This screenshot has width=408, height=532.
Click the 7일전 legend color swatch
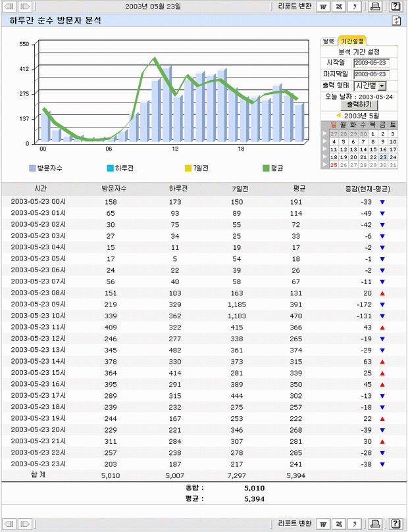click(188, 168)
